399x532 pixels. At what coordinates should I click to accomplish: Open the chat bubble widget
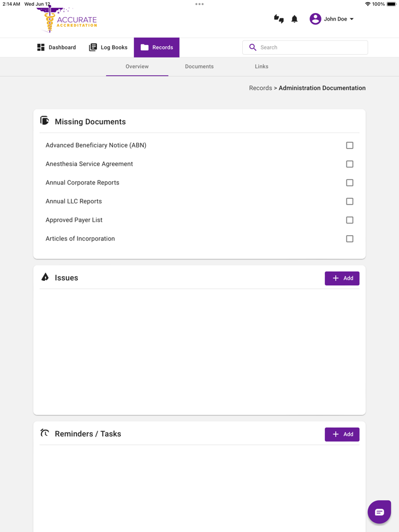coord(379,511)
